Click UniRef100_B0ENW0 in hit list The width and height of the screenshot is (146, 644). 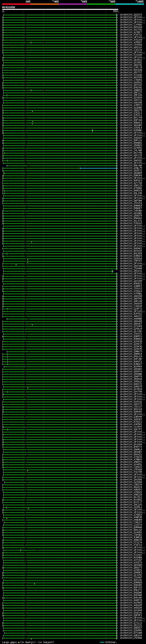[x=131, y=130]
